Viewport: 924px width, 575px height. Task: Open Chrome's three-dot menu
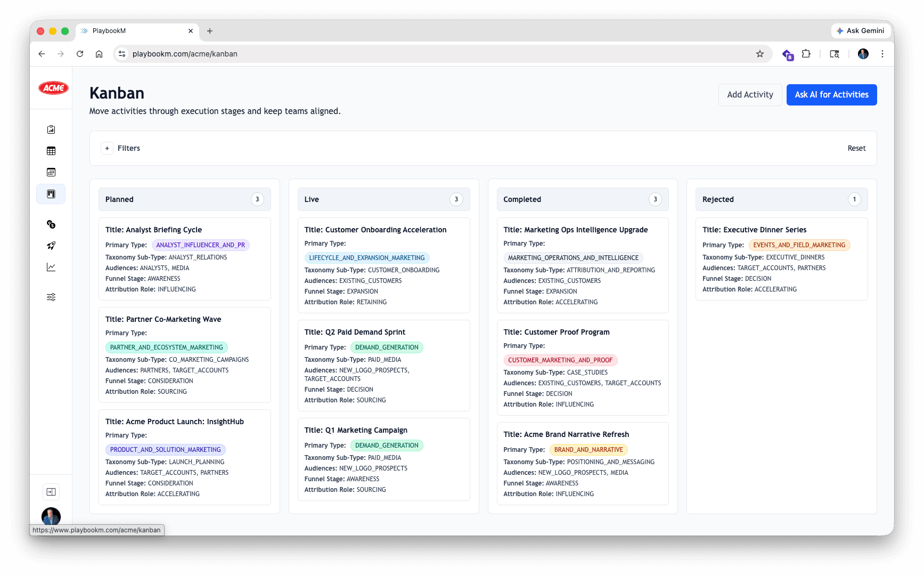pyautogui.click(x=882, y=54)
